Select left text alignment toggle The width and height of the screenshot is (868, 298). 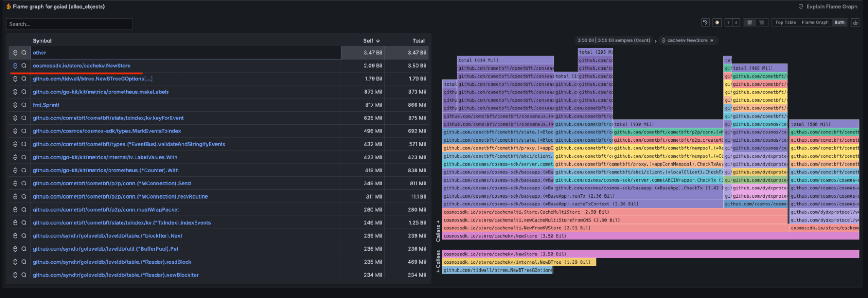[x=750, y=23]
